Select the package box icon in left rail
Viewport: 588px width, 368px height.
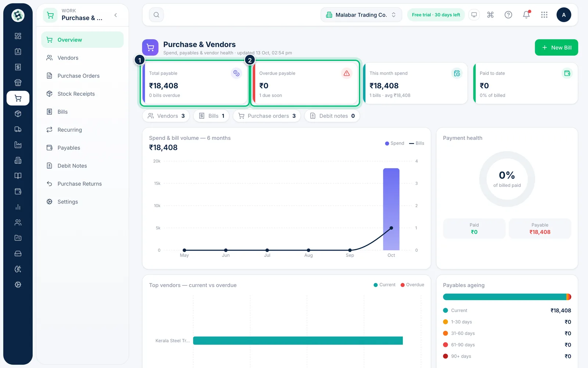tap(18, 114)
